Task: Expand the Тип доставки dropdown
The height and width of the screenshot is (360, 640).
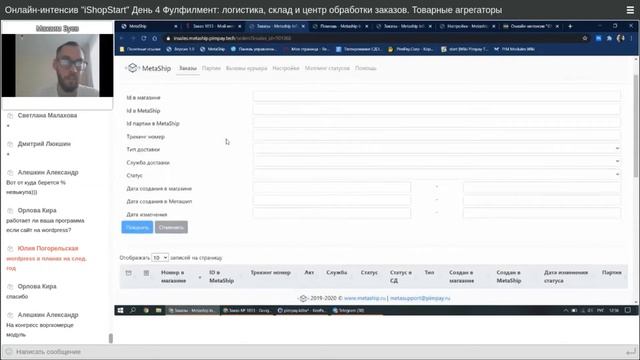Action: [x=437, y=149]
